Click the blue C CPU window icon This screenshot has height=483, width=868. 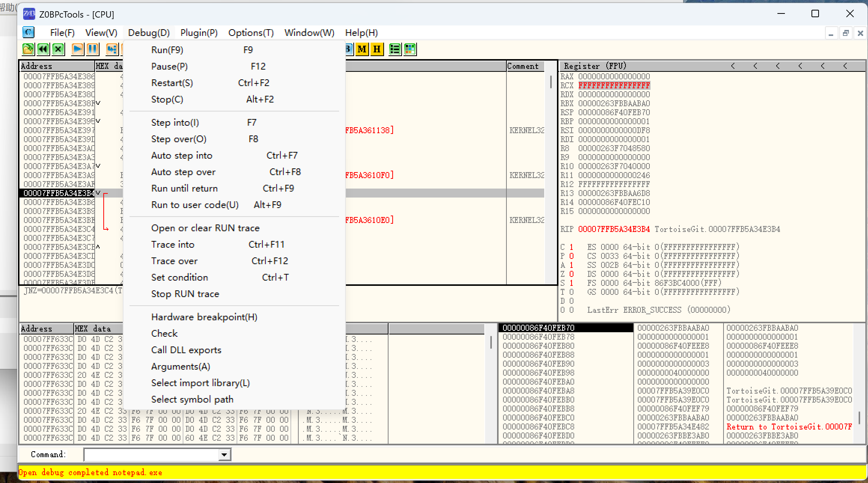point(28,32)
